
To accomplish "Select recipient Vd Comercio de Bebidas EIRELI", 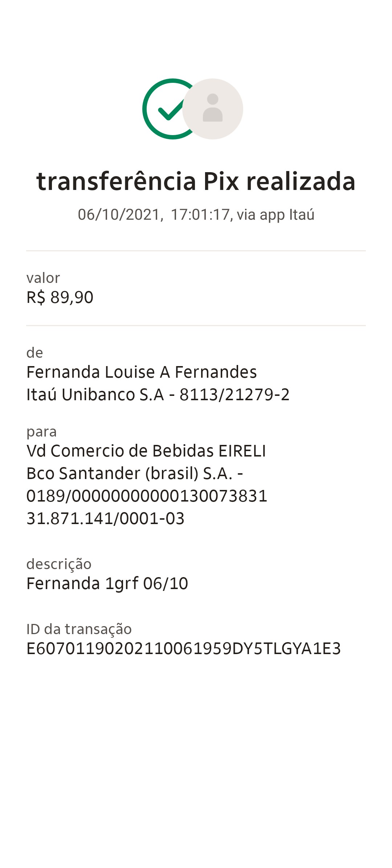I will pos(146,451).
